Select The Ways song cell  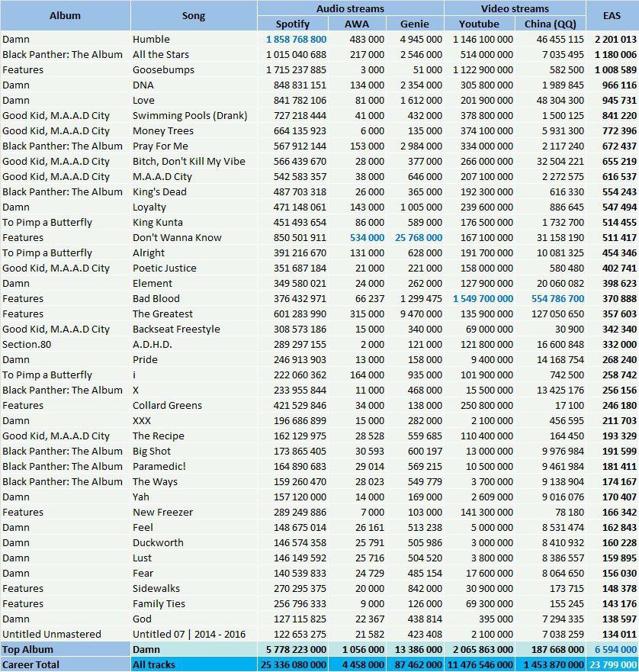(x=194, y=482)
